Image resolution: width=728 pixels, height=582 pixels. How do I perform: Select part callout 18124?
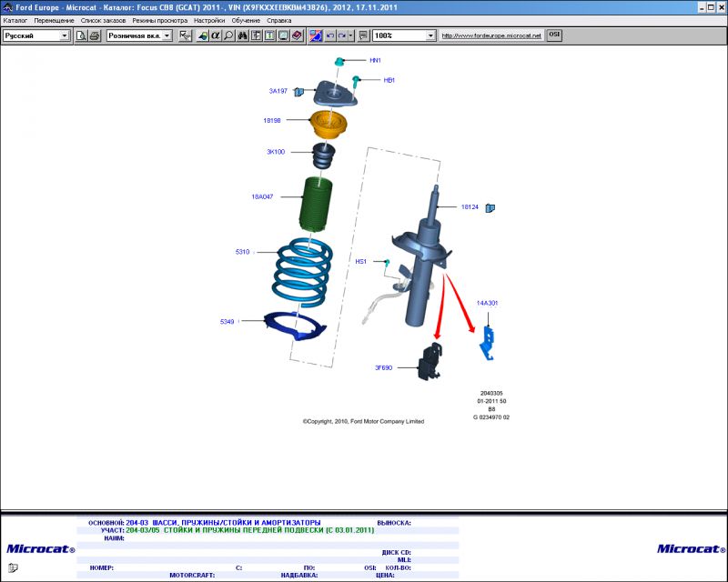tap(470, 207)
